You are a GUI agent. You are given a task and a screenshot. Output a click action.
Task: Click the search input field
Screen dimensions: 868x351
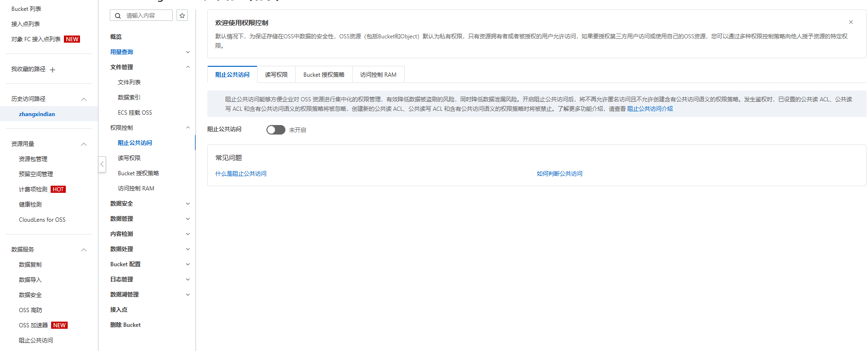point(147,16)
